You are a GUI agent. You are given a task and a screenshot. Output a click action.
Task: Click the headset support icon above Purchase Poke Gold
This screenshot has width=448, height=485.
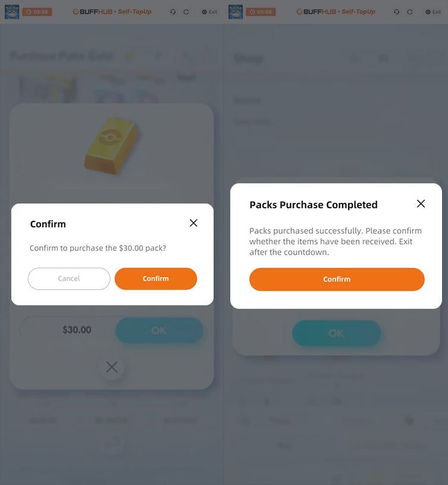(x=173, y=12)
